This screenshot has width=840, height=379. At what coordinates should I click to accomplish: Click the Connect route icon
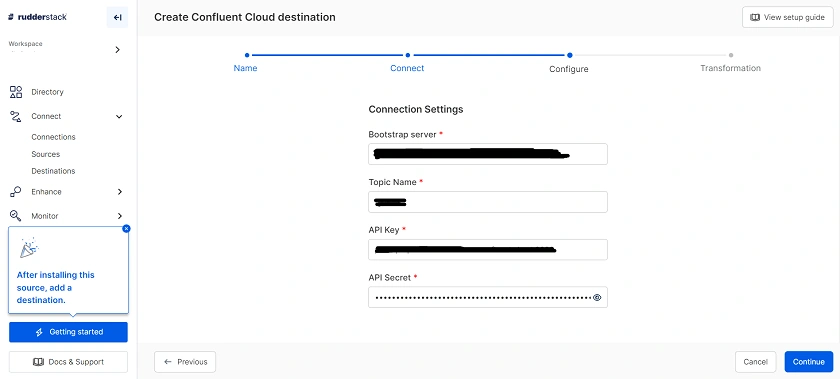[x=16, y=116]
